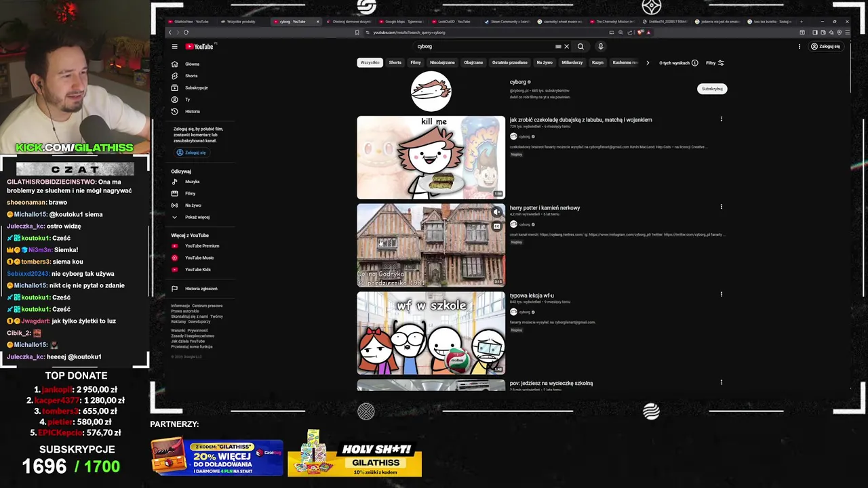The width and height of the screenshot is (868, 488).
Task: Switch to the Steam Community browser tab
Action: [x=507, y=22]
